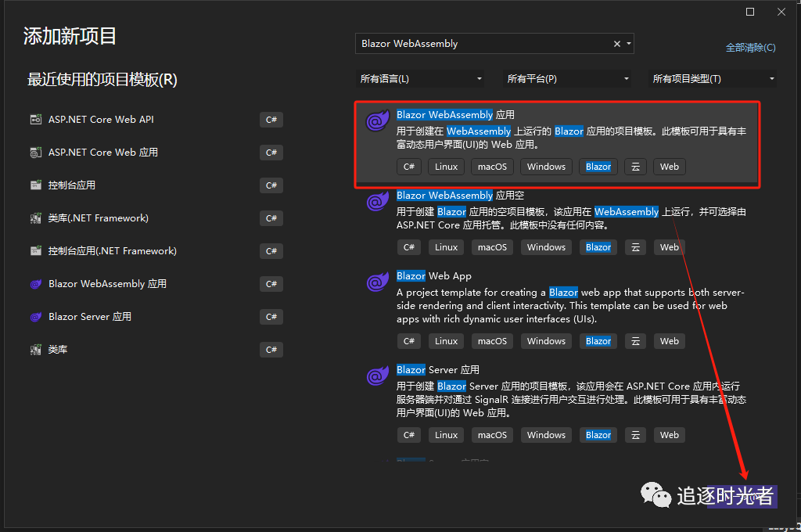Click the Blazor Web App template icon
The width and height of the screenshot is (801, 532).
(378, 283)
